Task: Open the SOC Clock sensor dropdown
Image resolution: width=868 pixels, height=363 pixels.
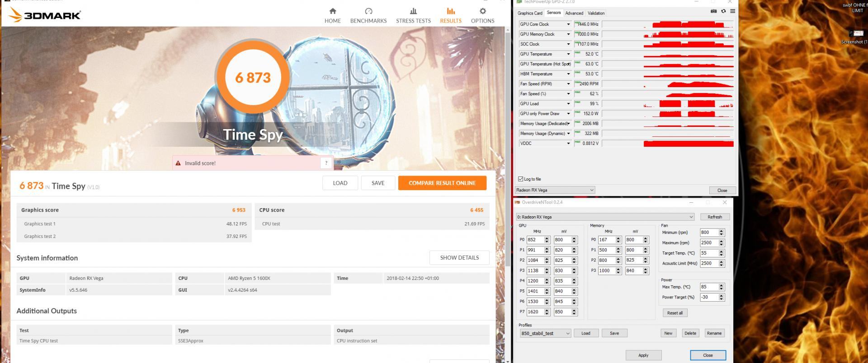Action: click(568, 44)
